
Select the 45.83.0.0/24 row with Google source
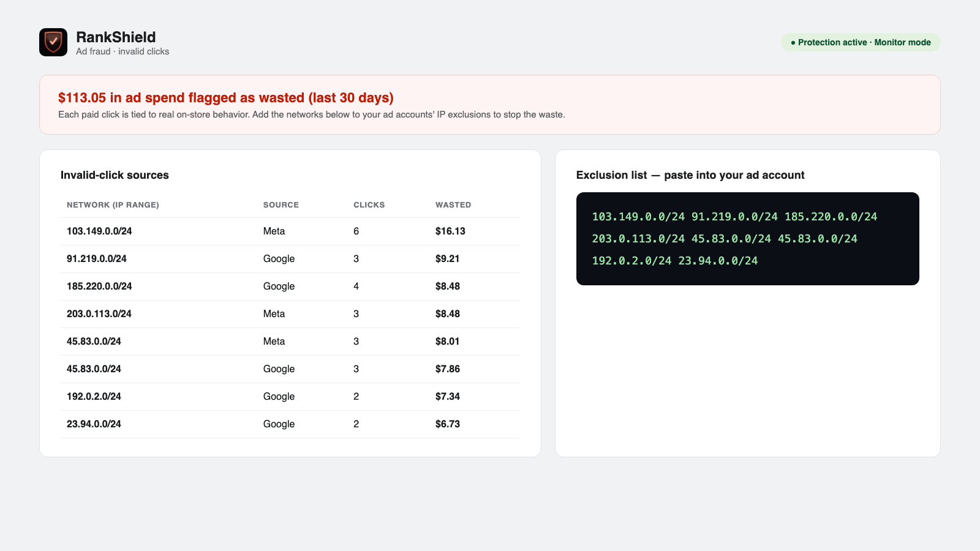point(290,369)
